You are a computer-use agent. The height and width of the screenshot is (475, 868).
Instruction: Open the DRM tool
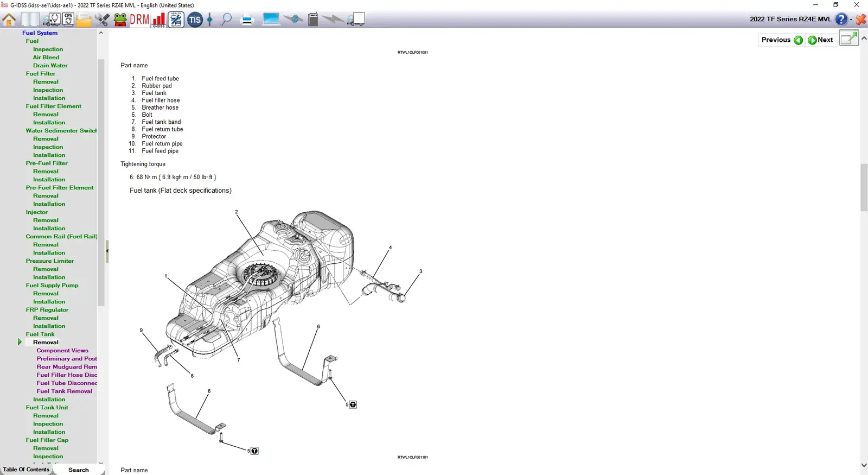point(139,20)
